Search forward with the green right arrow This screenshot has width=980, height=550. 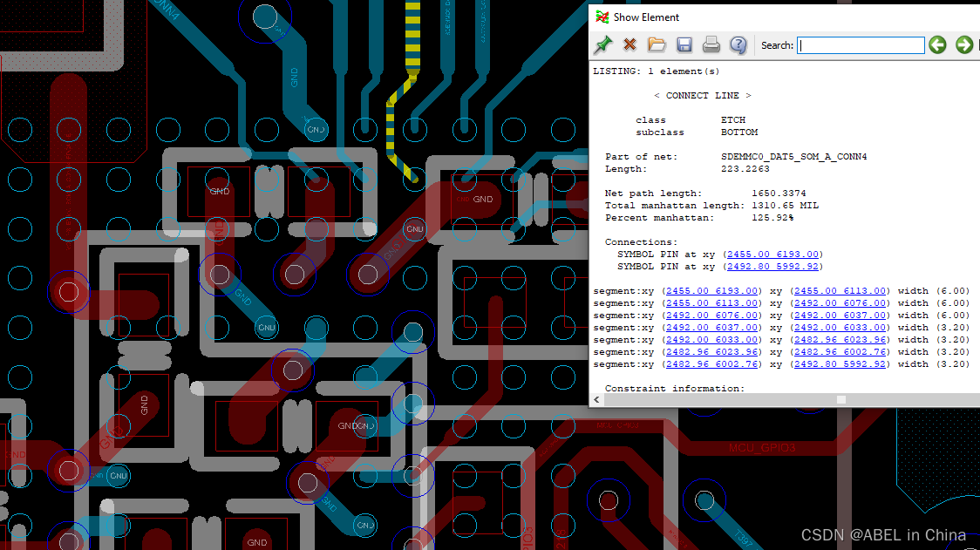tap(963, 45)
